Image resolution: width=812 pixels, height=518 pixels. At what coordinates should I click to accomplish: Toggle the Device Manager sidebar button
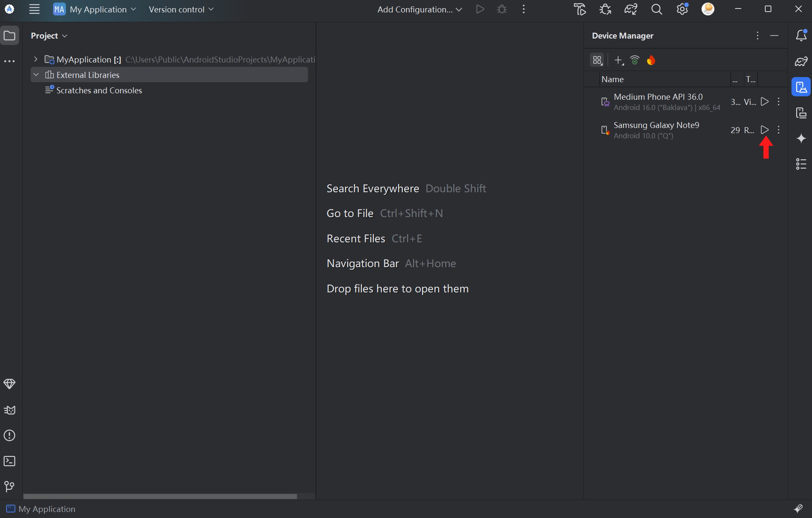point(801,87)
